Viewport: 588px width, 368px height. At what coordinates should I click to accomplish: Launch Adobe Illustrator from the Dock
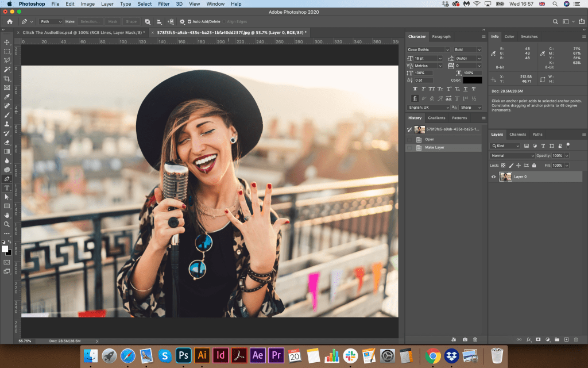click(x=202, y=355)
